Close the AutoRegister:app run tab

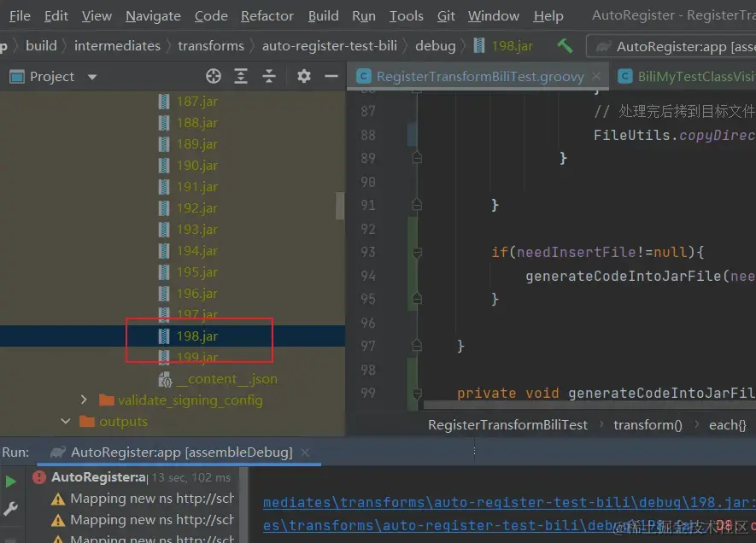[305, 452]
